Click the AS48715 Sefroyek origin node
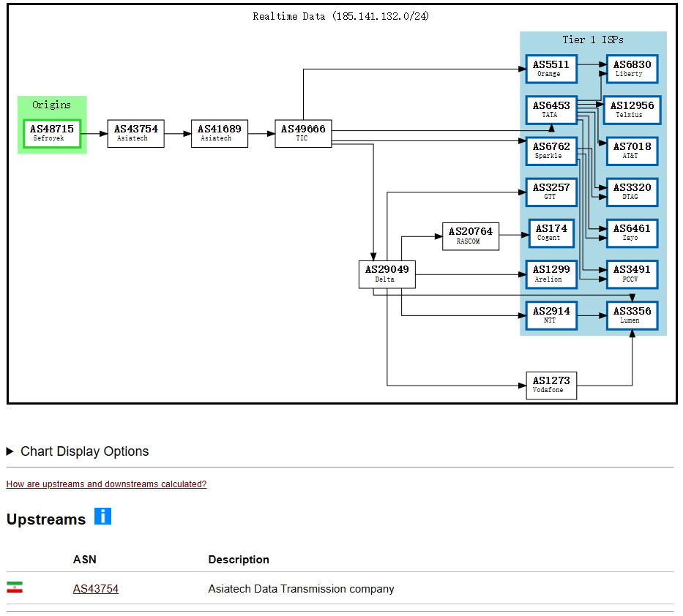Image resolution: width=683 pixels, height=616 pixels. (x=52, y=133)
